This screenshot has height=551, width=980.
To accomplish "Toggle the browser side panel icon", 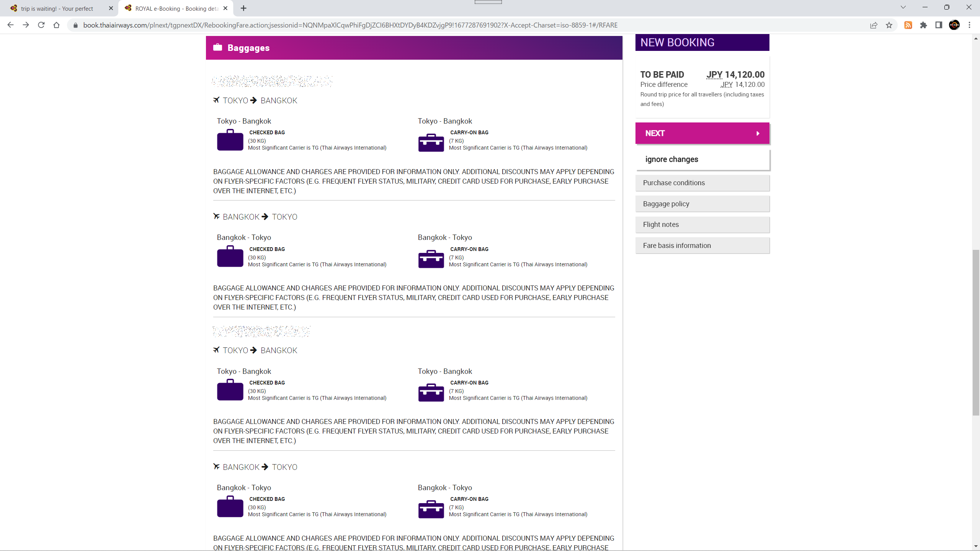I will [x=939, y=25].
